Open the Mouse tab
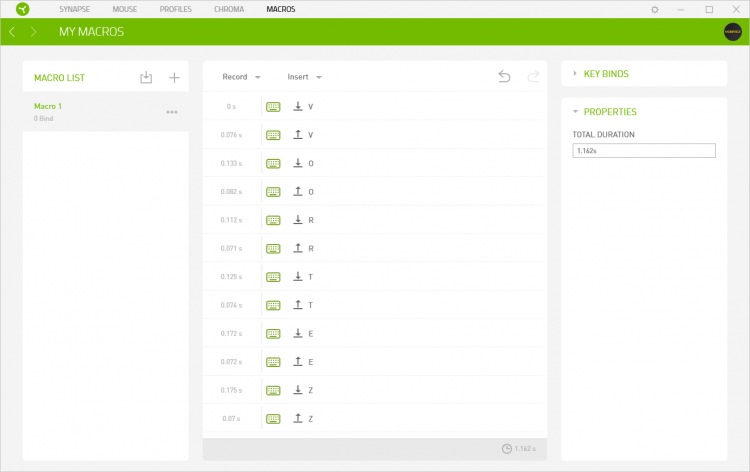Image resolution: width=750 pixels, height=472 pixels. point(125,9)
